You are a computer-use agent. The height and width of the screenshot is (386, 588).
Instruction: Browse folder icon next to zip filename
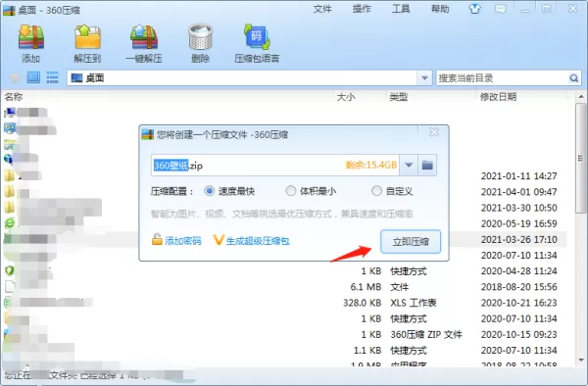tap(427, 165)
